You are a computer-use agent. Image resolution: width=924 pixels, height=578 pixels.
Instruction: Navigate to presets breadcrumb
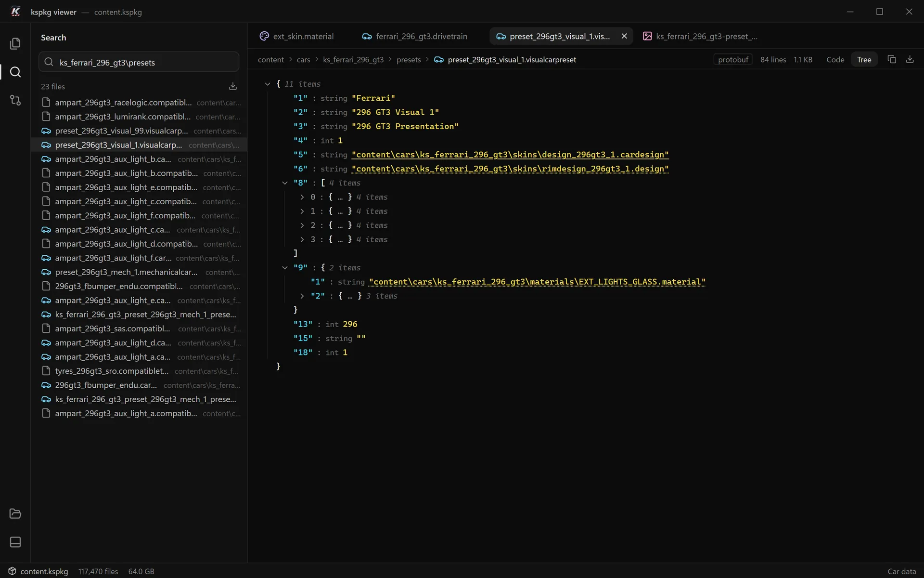point(409,60)
